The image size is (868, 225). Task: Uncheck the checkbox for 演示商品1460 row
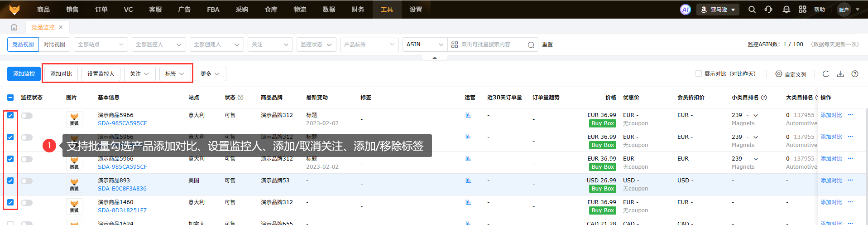tap(10, 202)
